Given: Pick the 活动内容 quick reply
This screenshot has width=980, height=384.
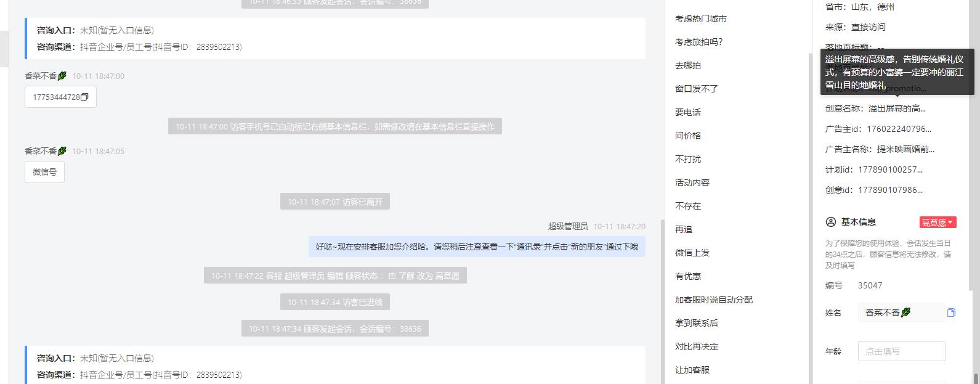Looking at the screenshot, I should click(x=692, y=182).
